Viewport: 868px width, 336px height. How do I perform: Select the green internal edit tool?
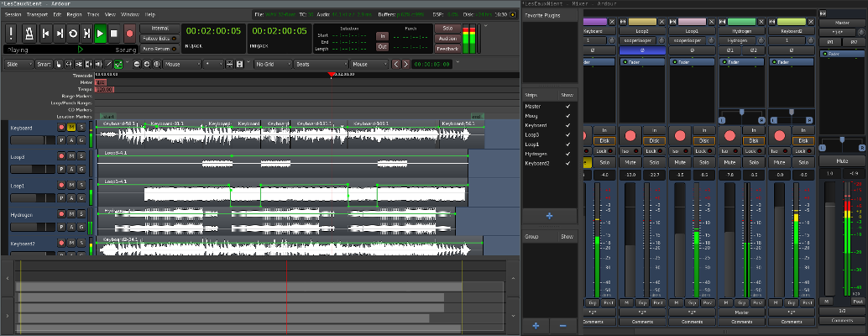point(118,64)
